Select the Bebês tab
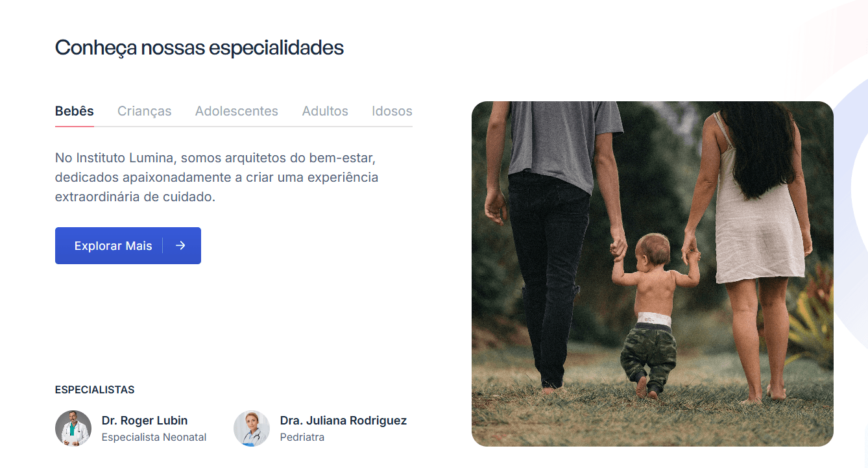This screenshot has height=468, width=868. [x=75, y=111]
